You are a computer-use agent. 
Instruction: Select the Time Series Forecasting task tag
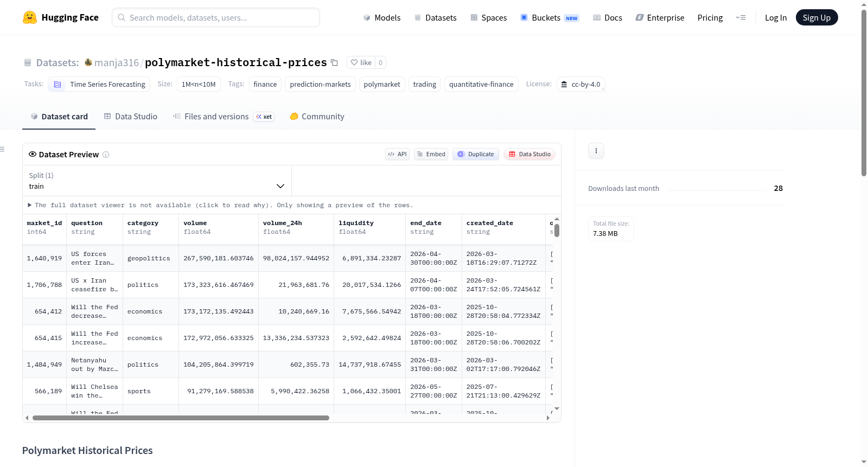[x=99, y=84]
